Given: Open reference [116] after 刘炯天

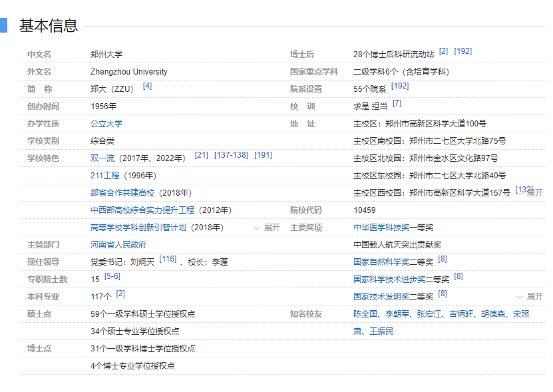Looking at the screenshot, I should (x=168, y=259).
